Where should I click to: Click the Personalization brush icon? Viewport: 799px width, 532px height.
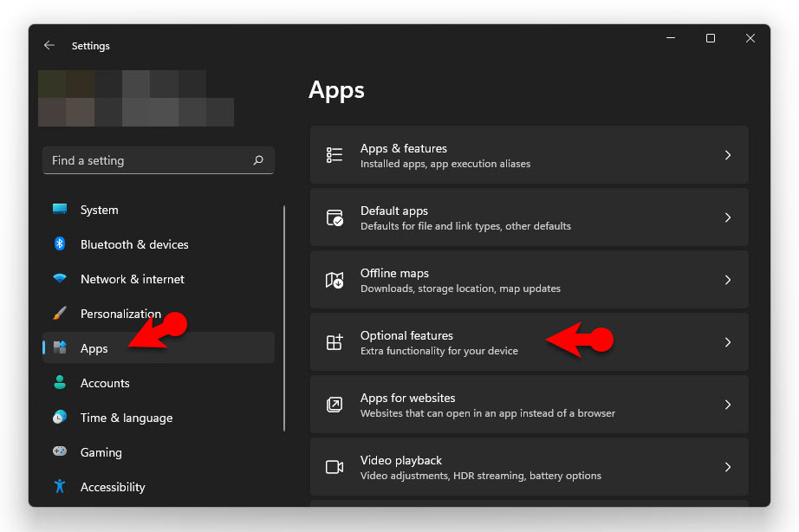tap(60, 314)
